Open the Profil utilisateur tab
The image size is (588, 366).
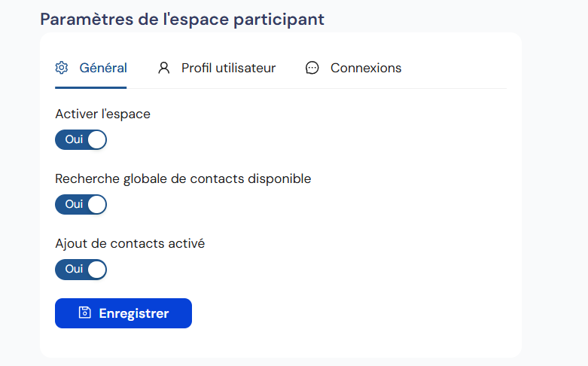(x=228, y=68)
